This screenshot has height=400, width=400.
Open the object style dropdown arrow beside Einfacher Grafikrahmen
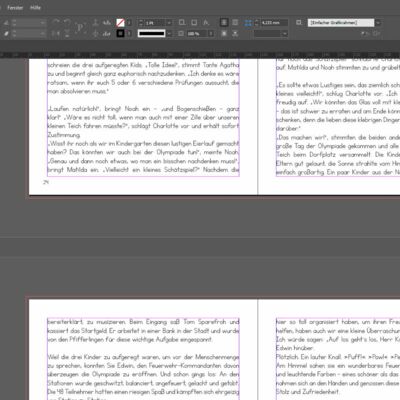point(378,23)
